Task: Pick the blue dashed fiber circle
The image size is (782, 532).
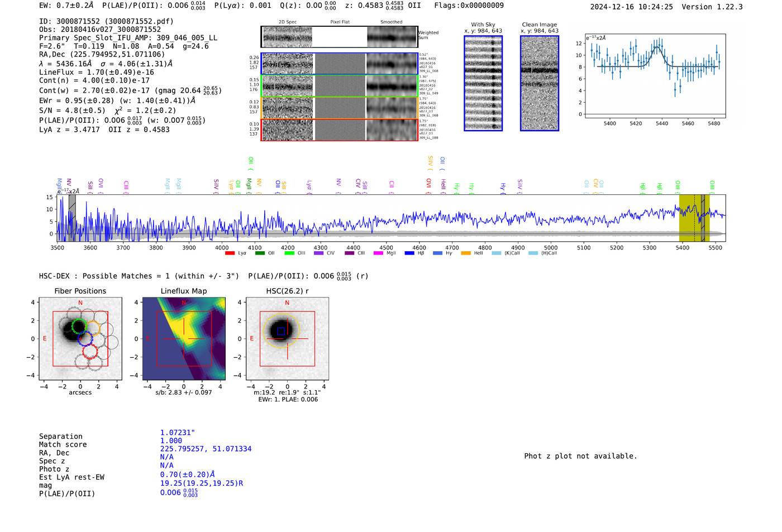Action: (85, 339)
